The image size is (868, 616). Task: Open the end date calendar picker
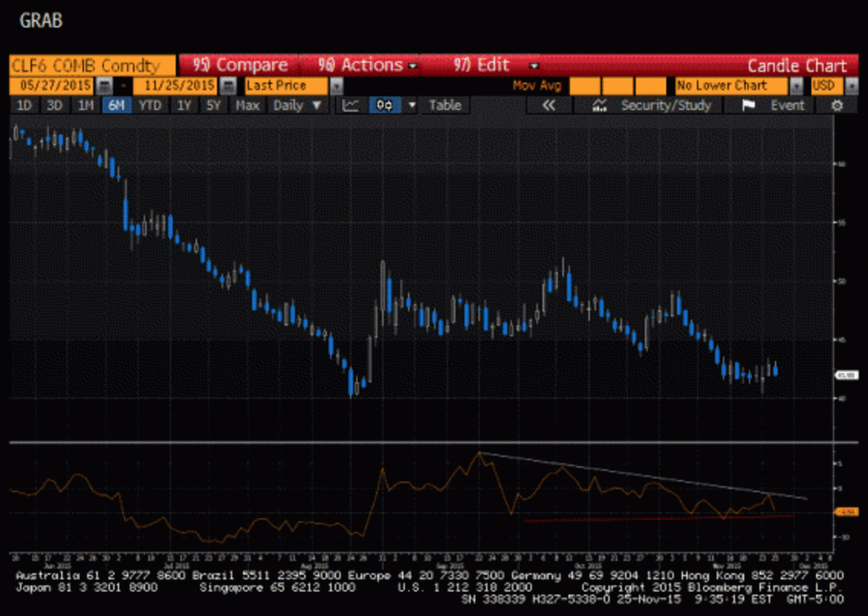click(228, 85)
